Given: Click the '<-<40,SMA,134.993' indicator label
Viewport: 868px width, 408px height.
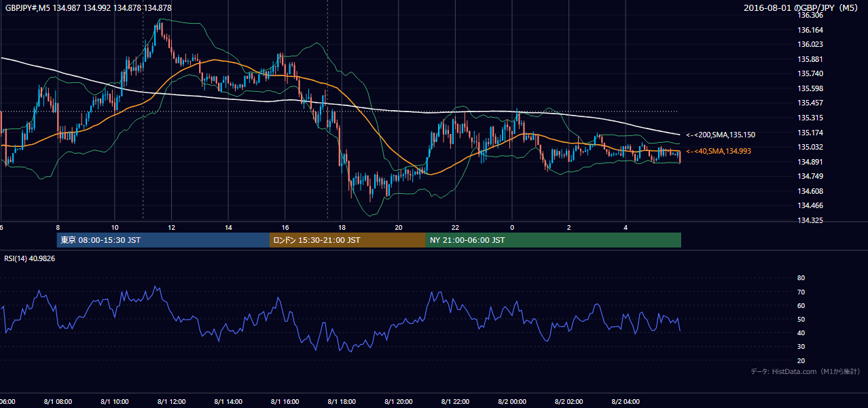Looking at the screenshot, I should click(719, 151).
